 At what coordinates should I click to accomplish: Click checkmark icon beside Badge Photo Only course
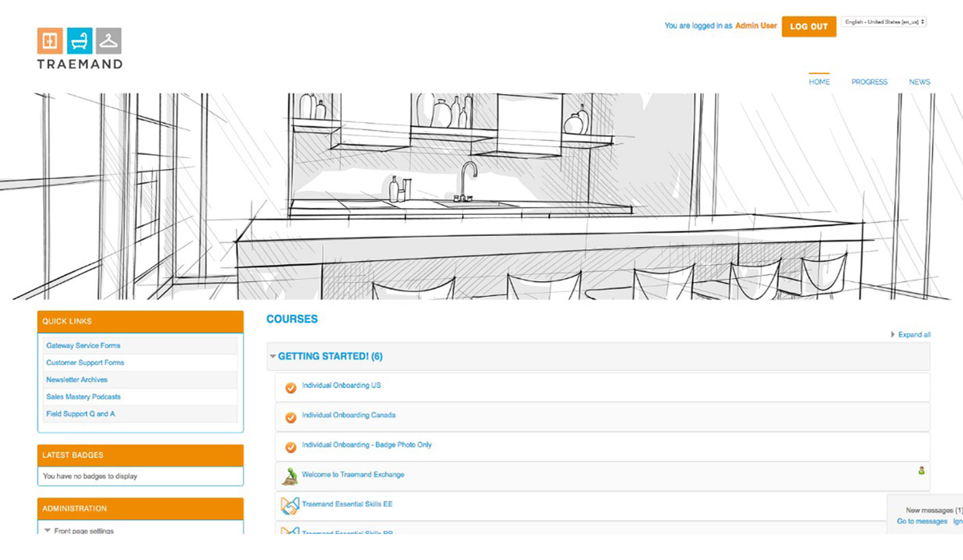(x=291, y=447)
